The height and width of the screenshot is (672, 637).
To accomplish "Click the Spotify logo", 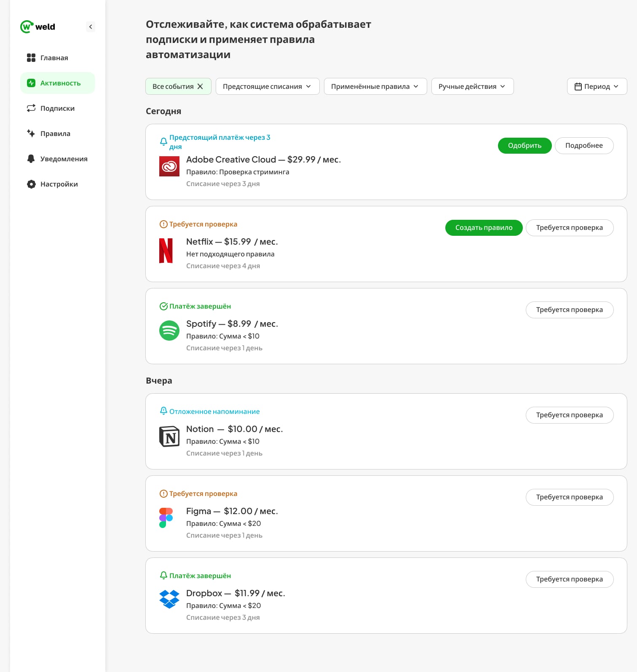I will (x=169, y=331).
